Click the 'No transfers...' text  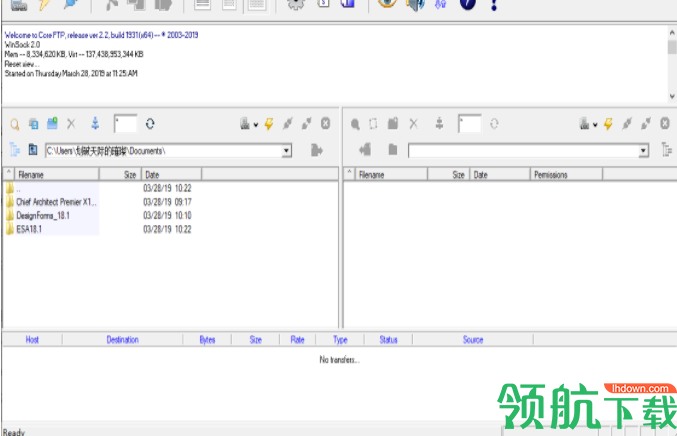[x=339, y=360]
